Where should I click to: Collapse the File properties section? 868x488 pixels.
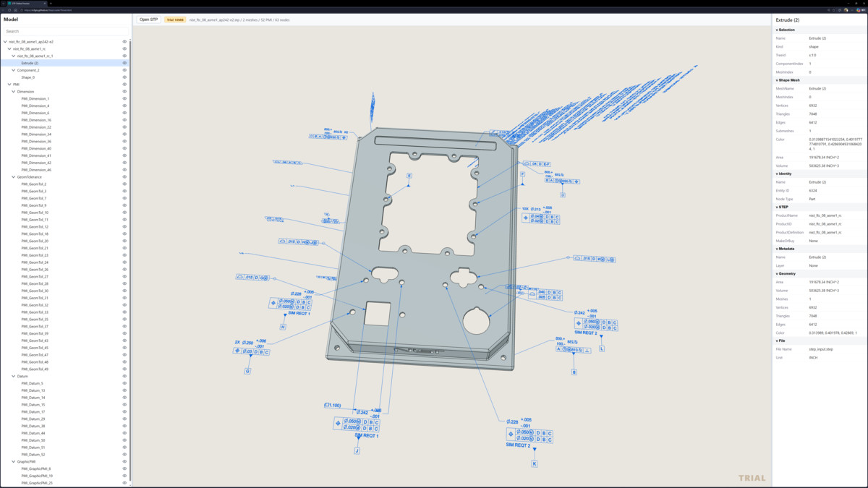point(820,341)
